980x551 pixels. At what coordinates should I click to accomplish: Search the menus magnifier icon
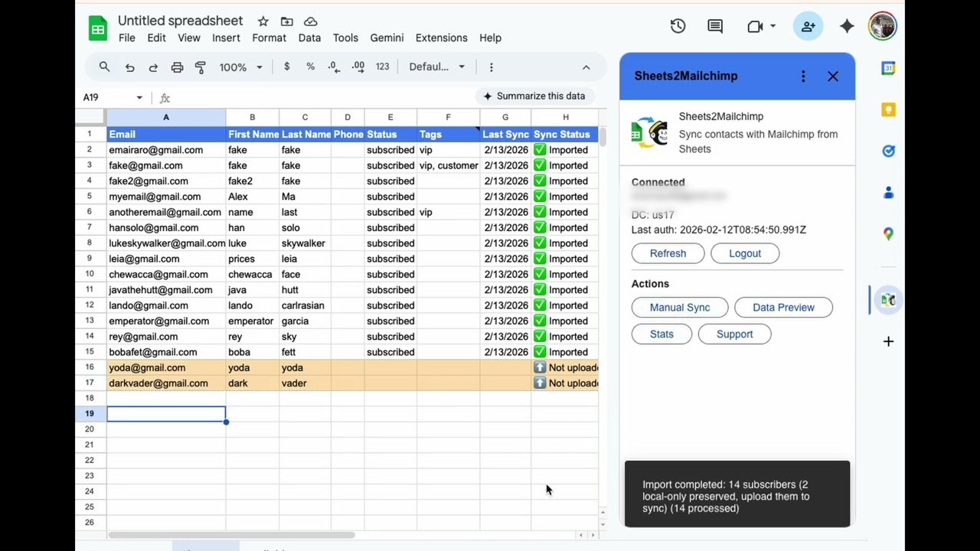pyautogui.click(x=105, y=67)
